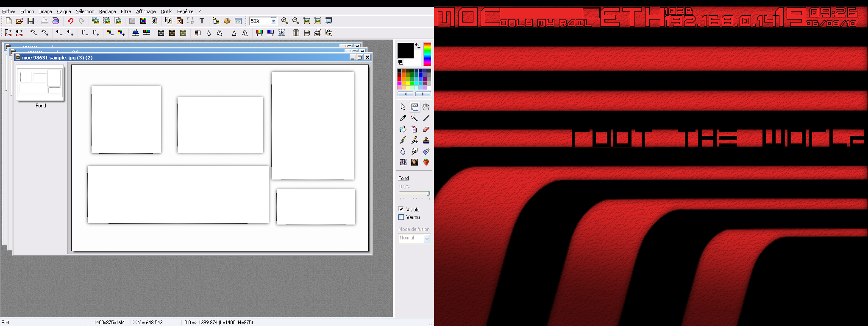Pick the eyedropper tool
This screenshot has height=326, width=868.
tap(403, 118)
